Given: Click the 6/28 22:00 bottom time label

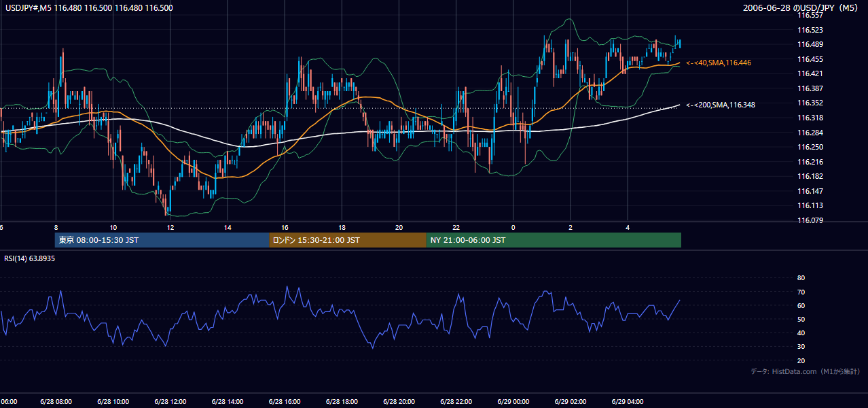Looking at the screenshot, I should pyautogui.click(x=456, y=402).
